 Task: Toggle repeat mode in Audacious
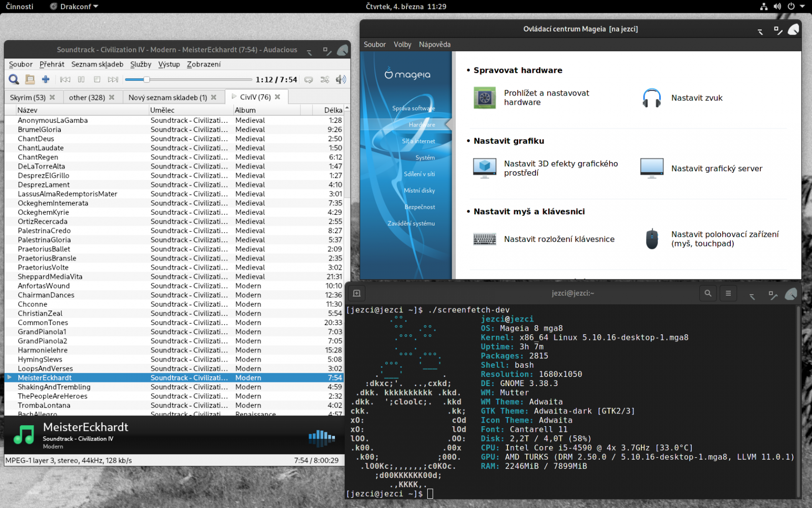[x=309, y=80]
